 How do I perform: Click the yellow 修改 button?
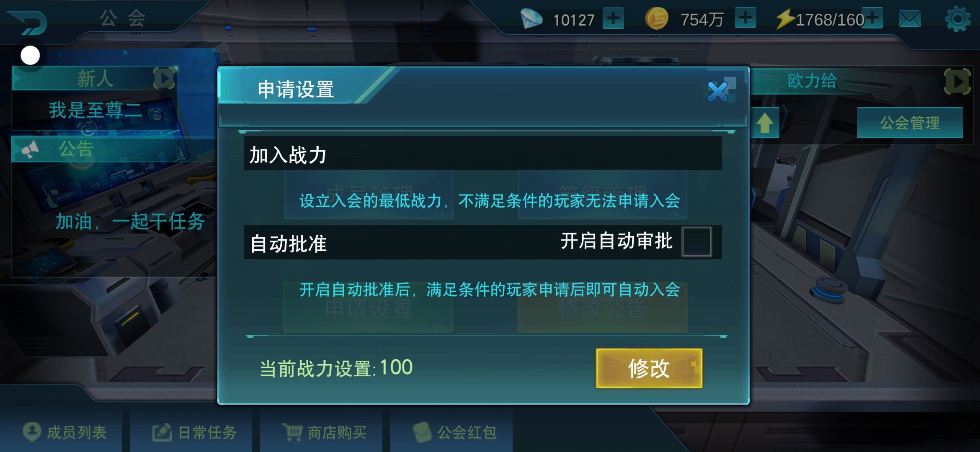point(649,368)
